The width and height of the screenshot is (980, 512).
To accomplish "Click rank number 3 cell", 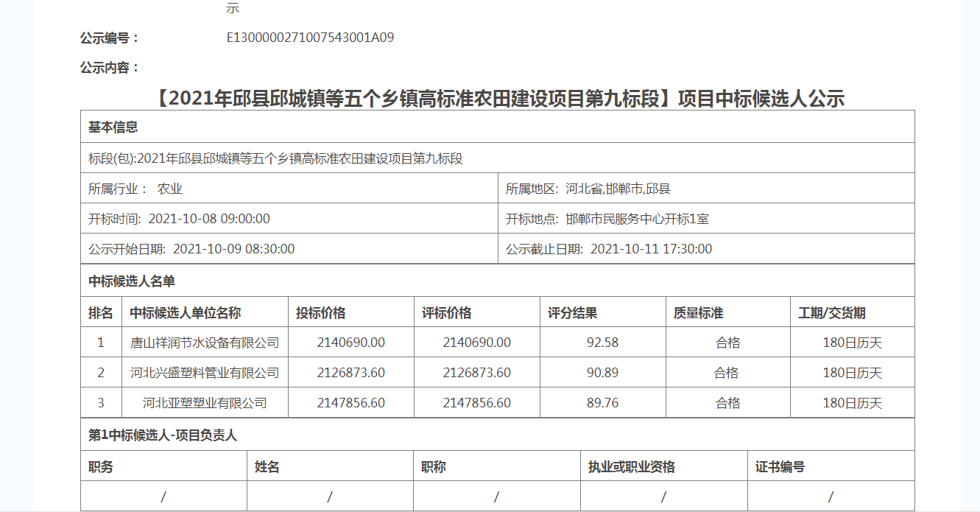I will [x=101, y=403].
